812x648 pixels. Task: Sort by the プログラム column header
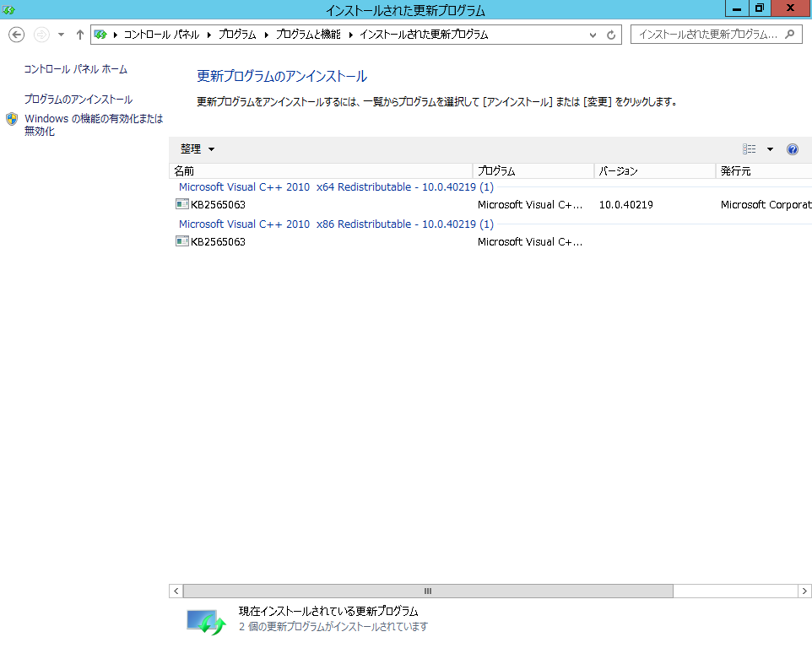coord(533,170)
